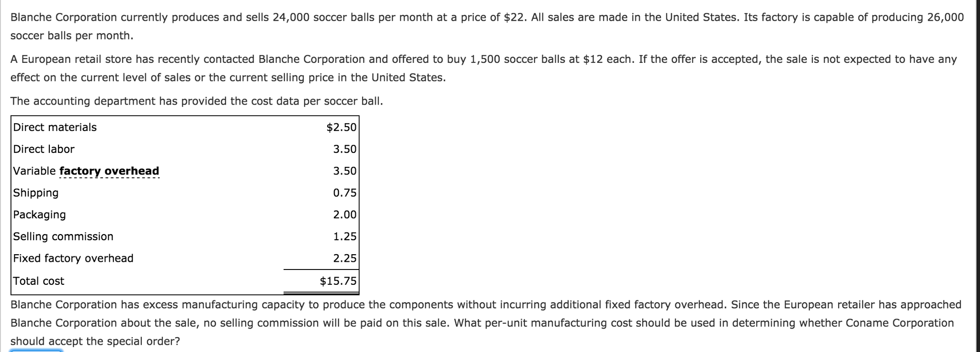Open the factory overhead glossary link
The width and height of the screenshot is (980, 352).
coord(109,171)
